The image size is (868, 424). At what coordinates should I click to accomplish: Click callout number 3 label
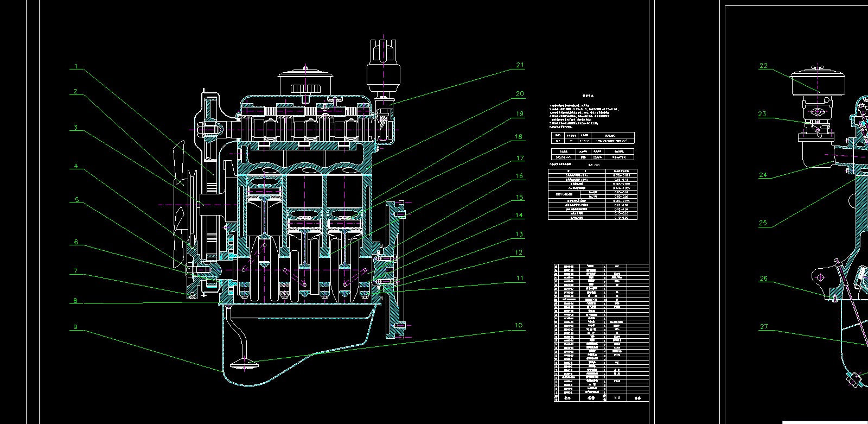pyautogui.click(x=76, y=128)
